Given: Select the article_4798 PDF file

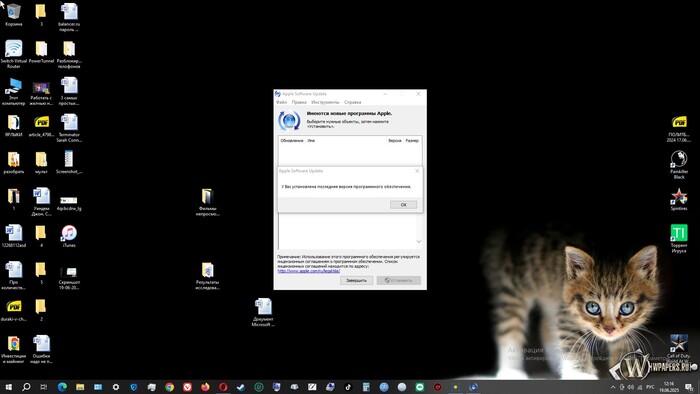Looking at the screenshot, I should (x=41, y=126).
